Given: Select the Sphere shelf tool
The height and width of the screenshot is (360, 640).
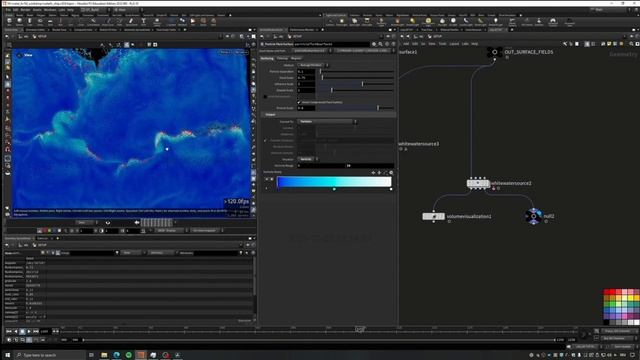Looking at the screenshot, I should click(x=19, y=21).
